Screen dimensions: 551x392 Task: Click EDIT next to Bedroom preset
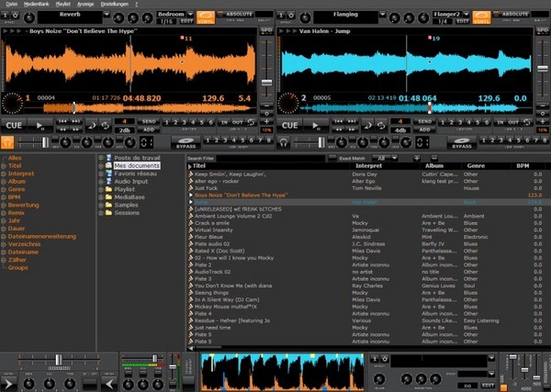[x=186, y=21]
